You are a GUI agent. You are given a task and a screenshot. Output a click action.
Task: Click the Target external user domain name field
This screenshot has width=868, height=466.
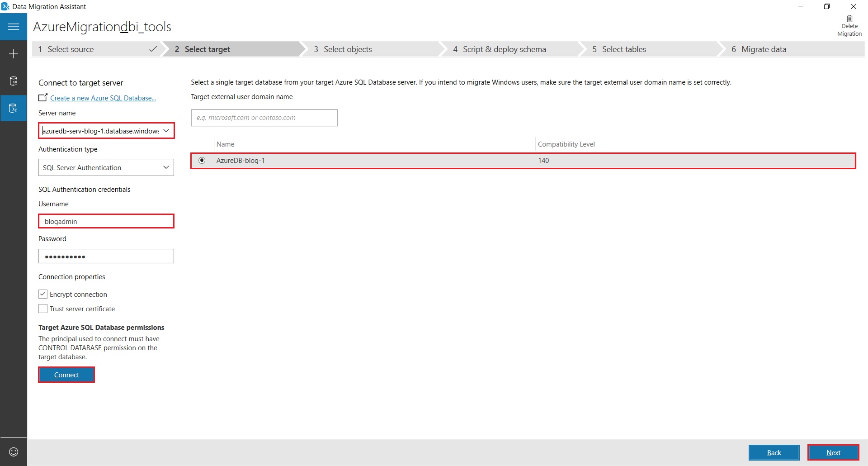click(264, 118)
